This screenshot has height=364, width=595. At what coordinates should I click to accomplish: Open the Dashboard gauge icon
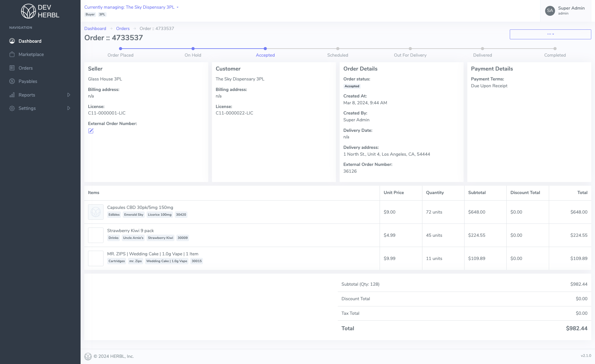[12, 41]
